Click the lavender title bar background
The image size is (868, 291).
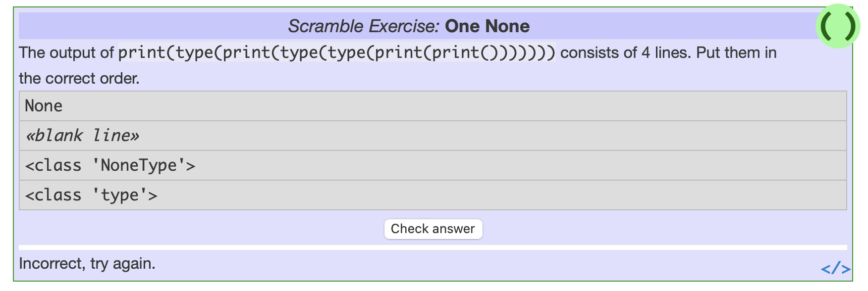click(x=149, y=26)
